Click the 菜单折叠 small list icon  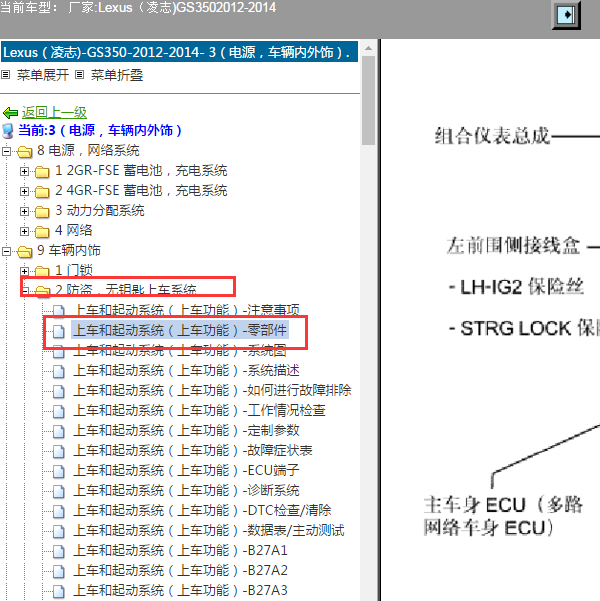79,74
